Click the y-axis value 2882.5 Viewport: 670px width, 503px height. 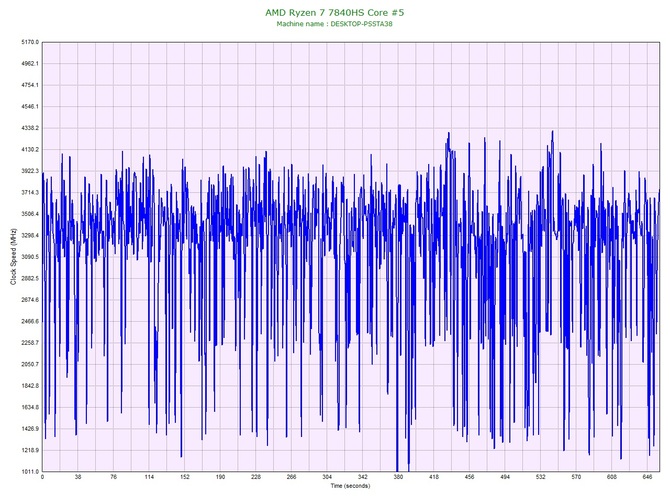point(30,279)
